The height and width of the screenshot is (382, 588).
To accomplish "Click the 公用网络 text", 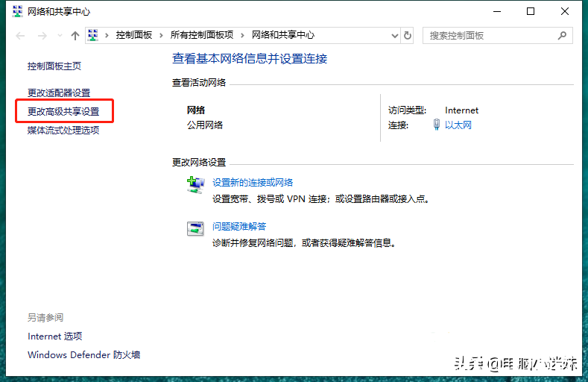I will tap(205, 125).
